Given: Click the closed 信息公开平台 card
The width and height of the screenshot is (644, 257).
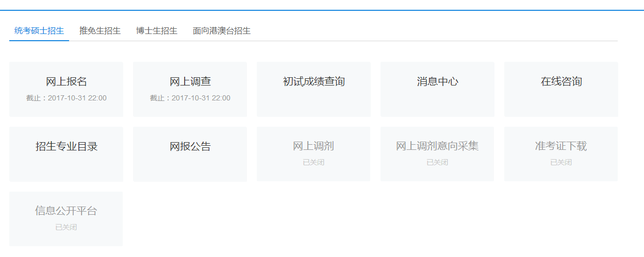Looking at the screenshot, I should pyautogui.click(x=66, y=219).
